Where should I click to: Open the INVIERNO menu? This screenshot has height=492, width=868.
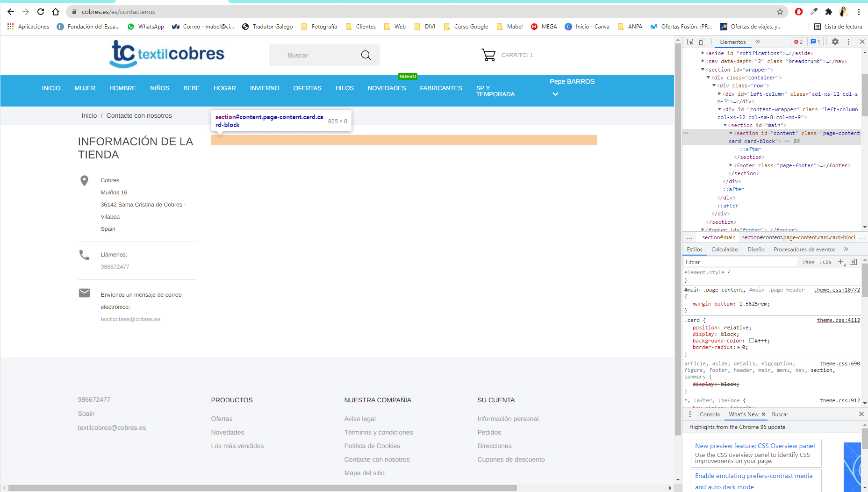tap(265, 88)
